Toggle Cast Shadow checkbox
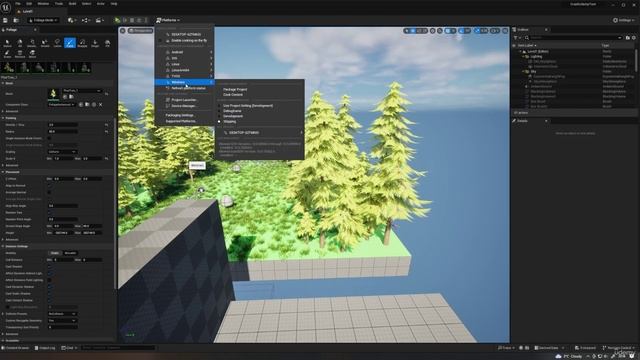Screen dimensions: 640x360 click(49, 267)
